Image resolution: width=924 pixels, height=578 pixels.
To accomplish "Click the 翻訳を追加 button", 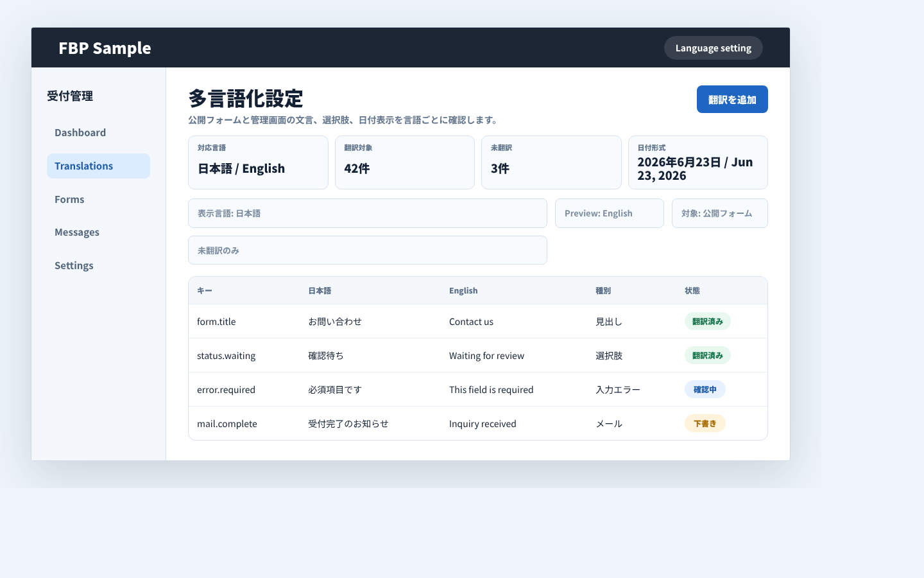I will (x=732, y=100).
